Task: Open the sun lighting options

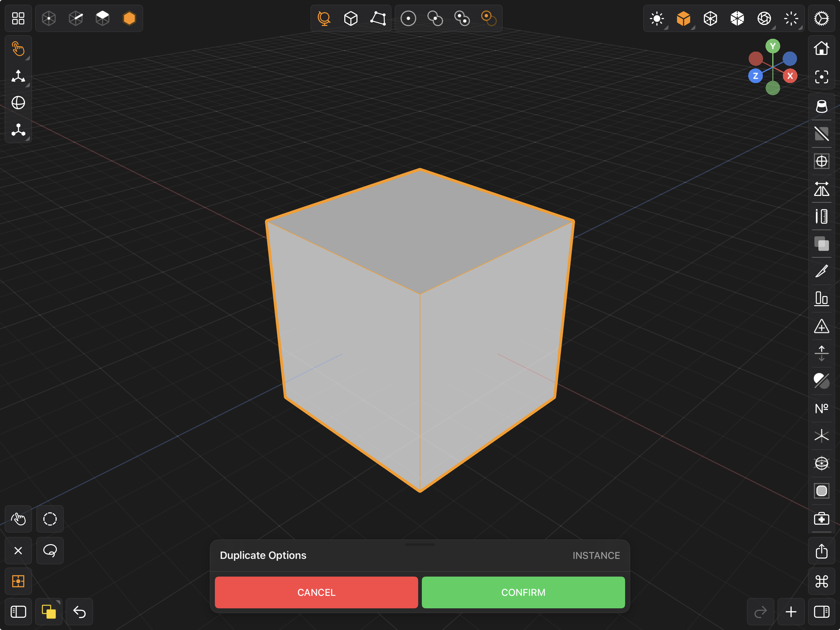Action: [657, 18]
